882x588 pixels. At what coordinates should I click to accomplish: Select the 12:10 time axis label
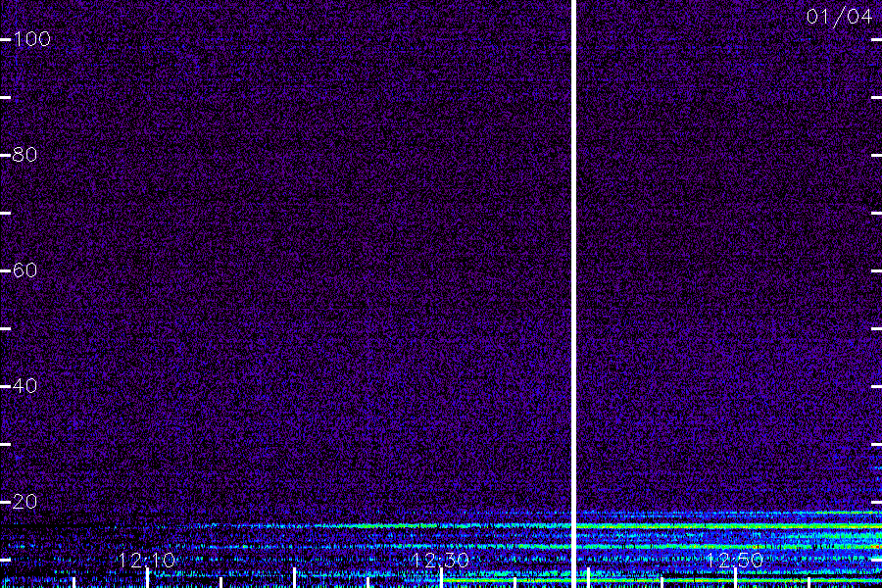(x=147, y=561)
